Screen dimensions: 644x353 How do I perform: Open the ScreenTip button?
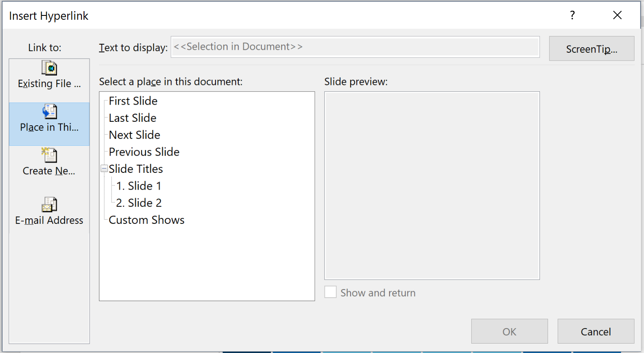click(x=592, y=48)
